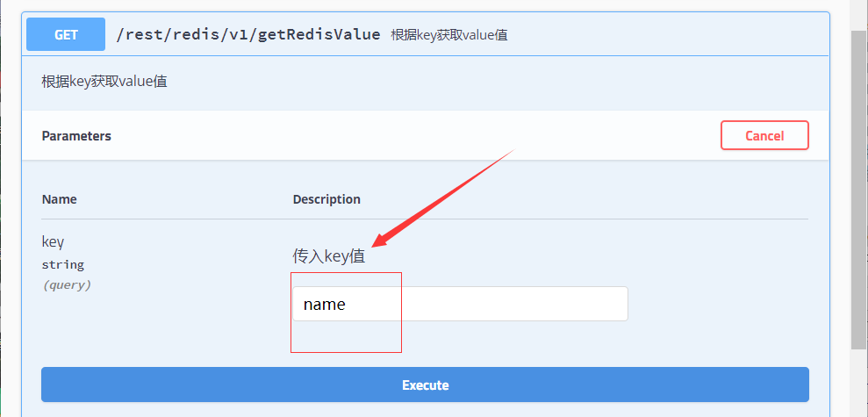Click the (query) location label
This screenshot has width=868, height=417.
coord(67,285)
